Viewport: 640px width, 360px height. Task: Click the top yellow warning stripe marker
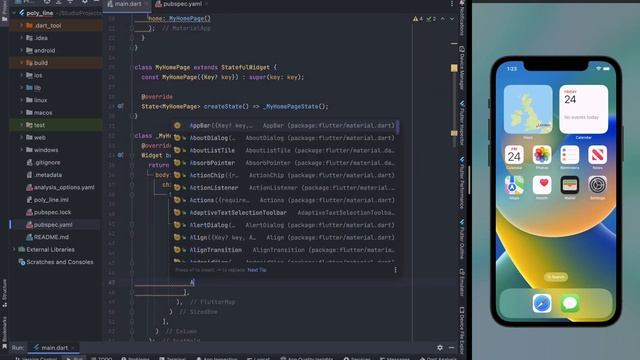[454, 68]
